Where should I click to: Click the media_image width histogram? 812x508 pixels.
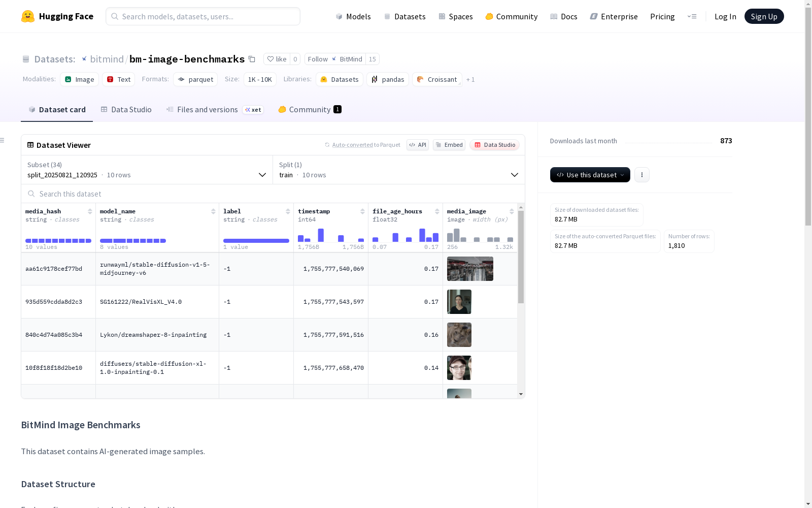pyautogui.click(x=480, y=235)
